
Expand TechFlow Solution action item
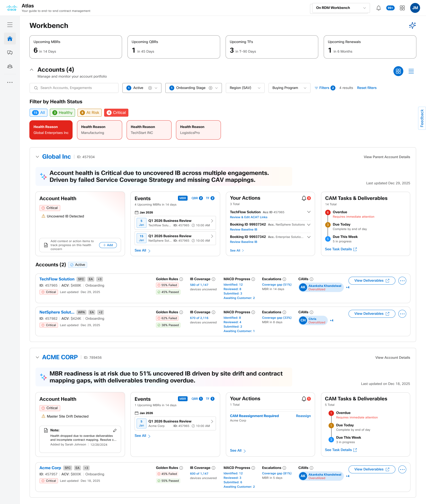click(309, 212)
